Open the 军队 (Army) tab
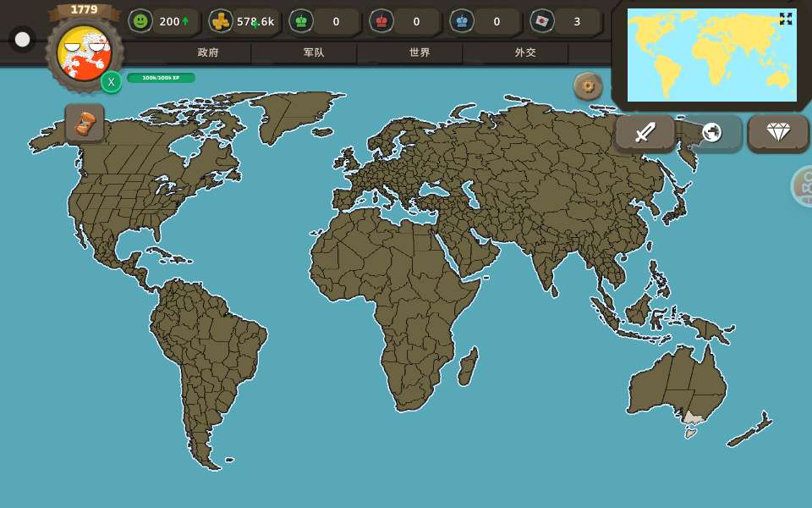The image size is (812, 508). tap(314, 52)
